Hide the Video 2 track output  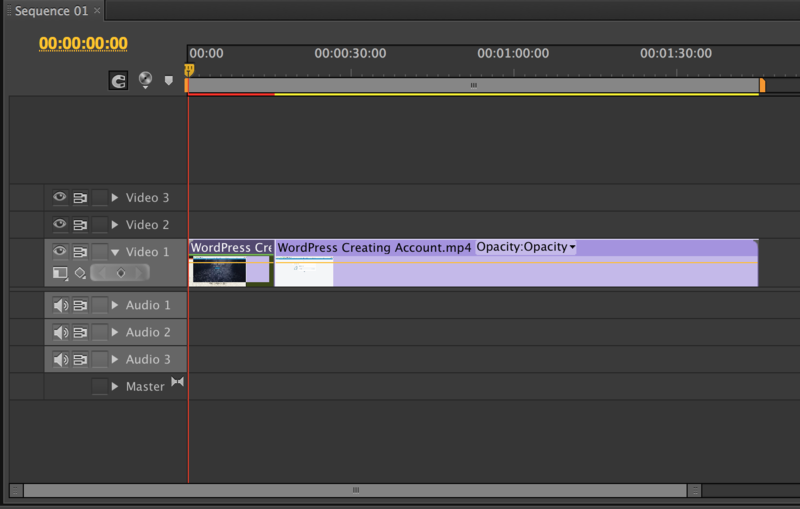[x=59, y=225]
